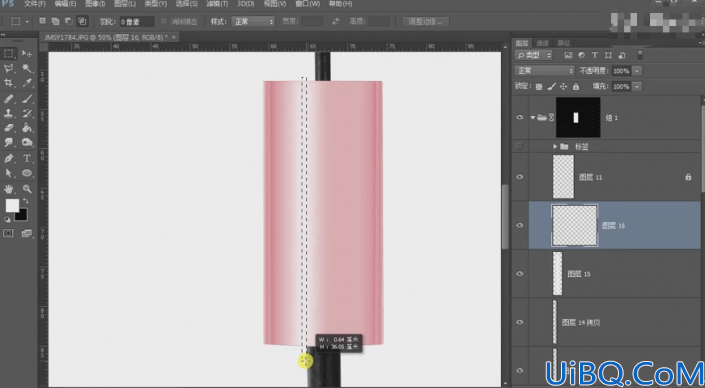
Task: Select the Hand tool
Action: [x=9, y=189]
